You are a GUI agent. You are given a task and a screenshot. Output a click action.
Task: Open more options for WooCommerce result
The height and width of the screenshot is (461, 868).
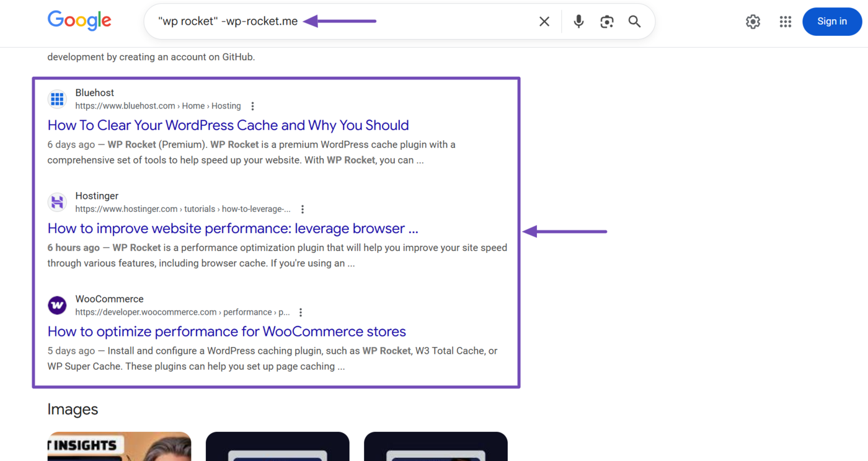pyautogui.click(x=301, y=312)
